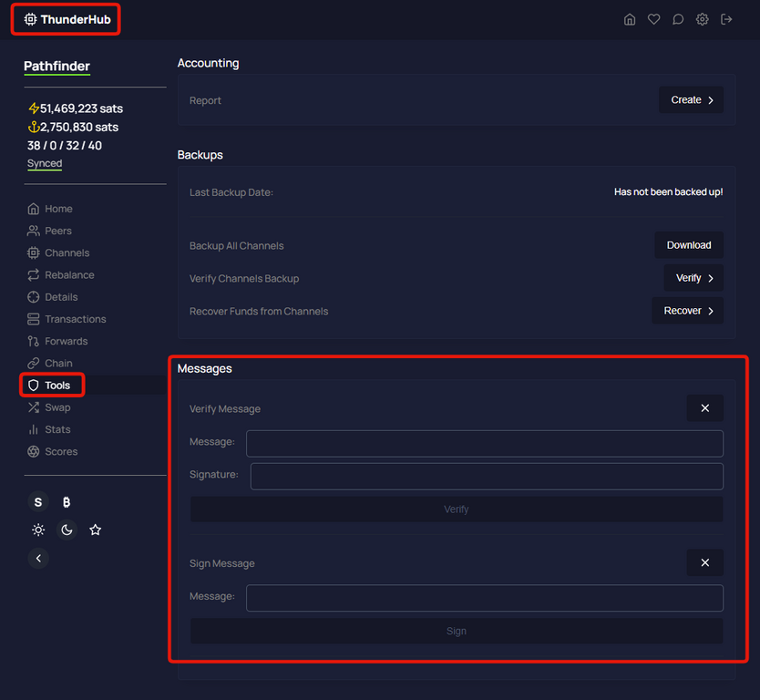This screenshot has width=760, height=700.
Task: Open the Channels page in sidebar
Action: click(x=67, y=252)
